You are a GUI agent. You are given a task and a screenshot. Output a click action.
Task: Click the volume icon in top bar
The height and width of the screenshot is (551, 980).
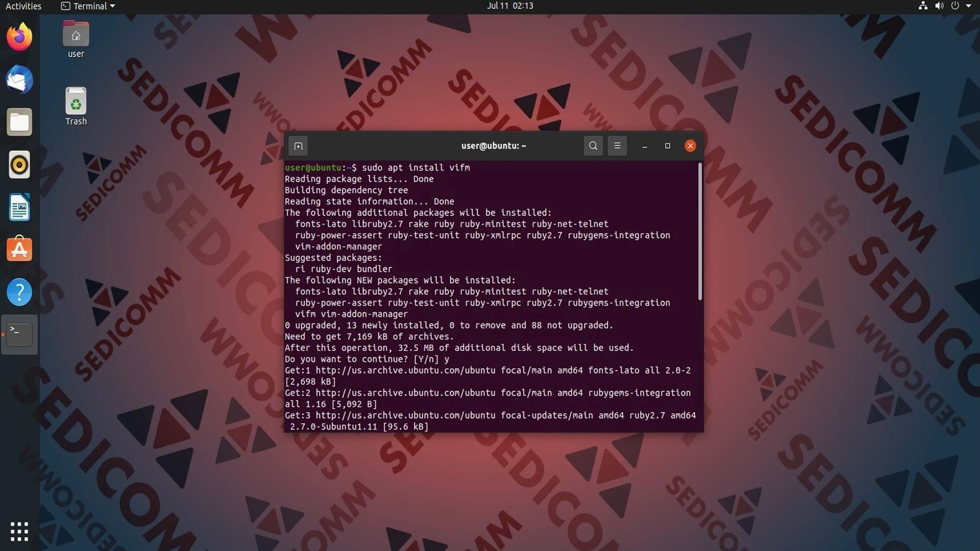[x=939, y=6]
